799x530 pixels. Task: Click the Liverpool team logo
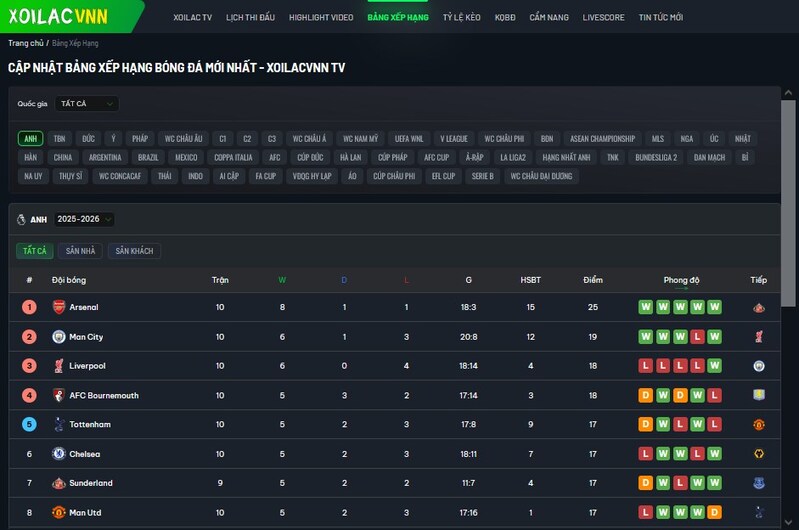click(58, 366)
